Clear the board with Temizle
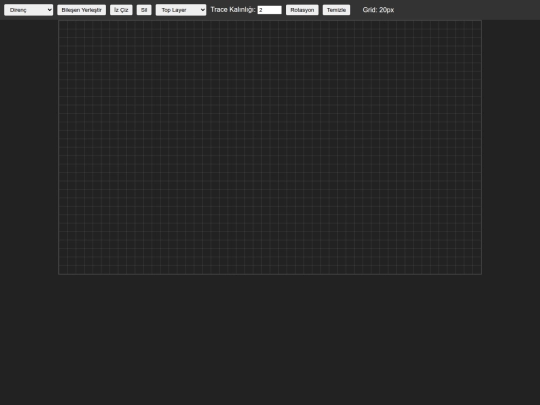540x405 pixels. coord(336,10)
